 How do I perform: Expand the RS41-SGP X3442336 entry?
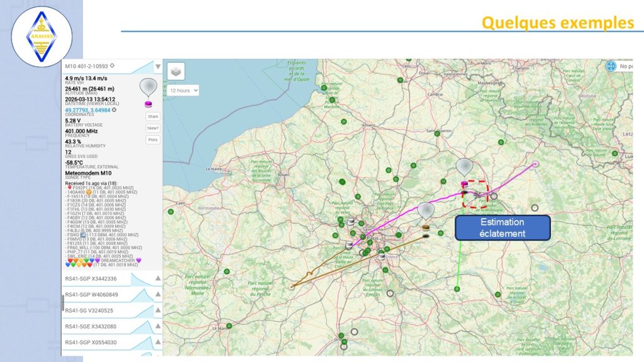(x=158, y=278)
